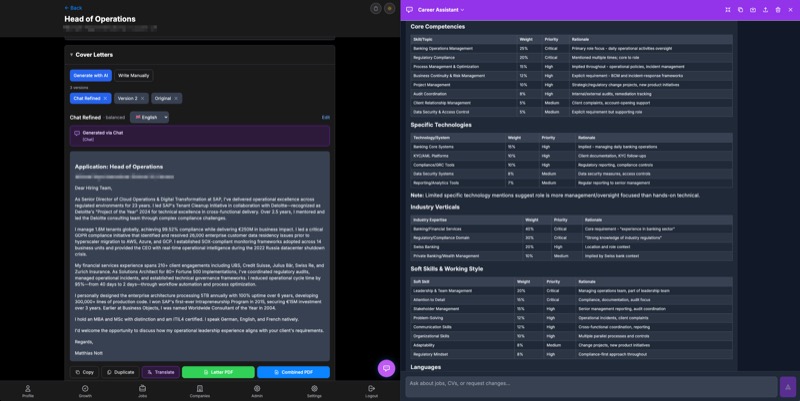Toggle the sun theme icon
Viewport: 800px width, 401px height.
[x=390, y=9]
